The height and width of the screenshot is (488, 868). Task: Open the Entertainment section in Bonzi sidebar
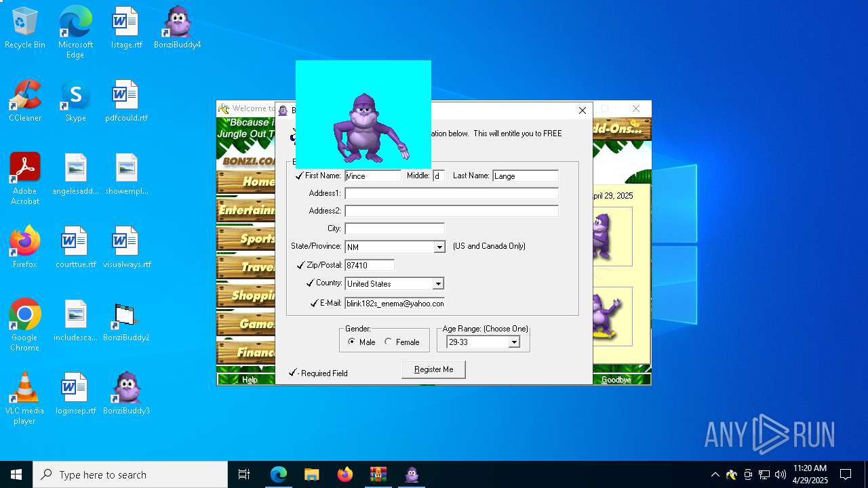[x=246, y=210]
